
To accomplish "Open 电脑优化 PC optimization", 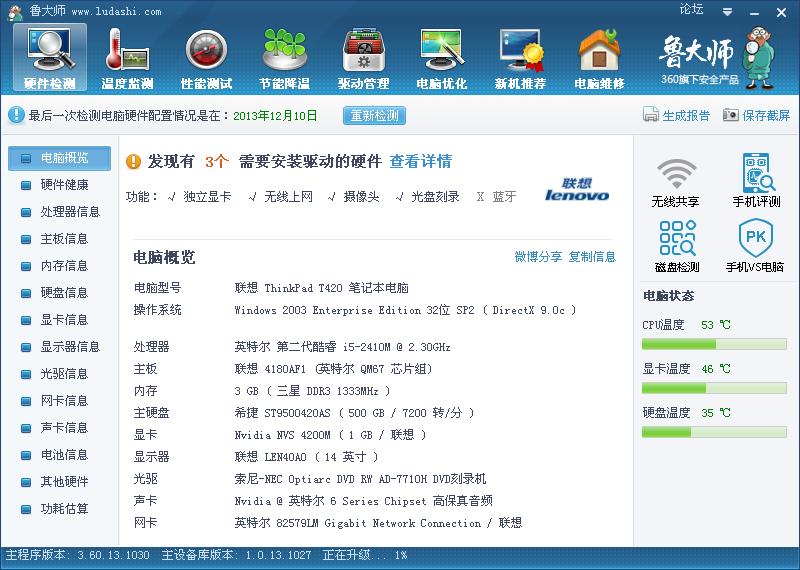I will point(442,58).
